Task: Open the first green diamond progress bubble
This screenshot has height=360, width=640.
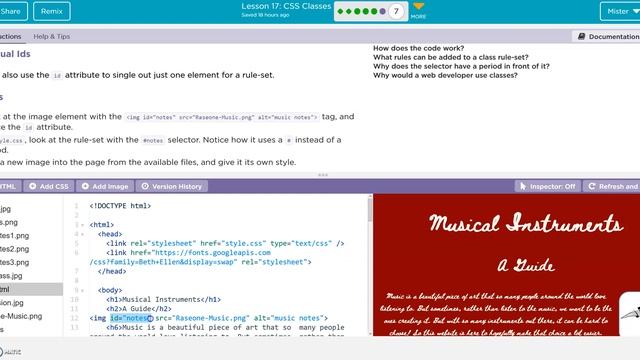Action: (x=340, y=11)
